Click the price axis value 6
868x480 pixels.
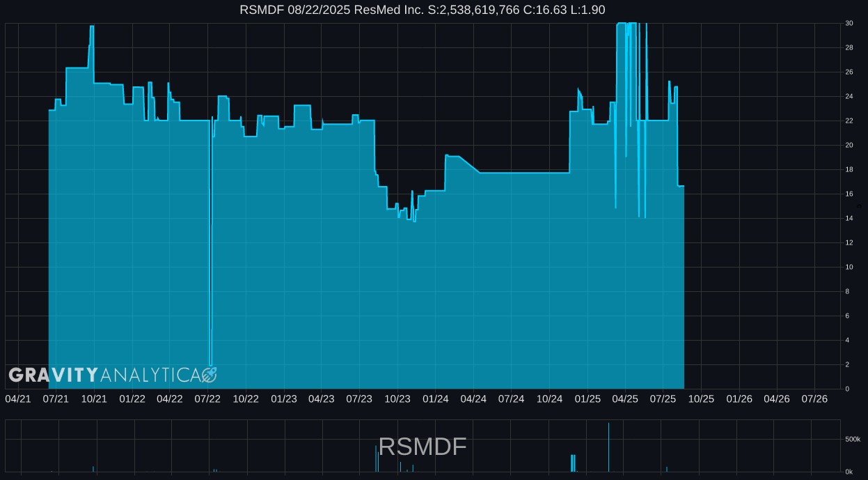click(847, 316)
